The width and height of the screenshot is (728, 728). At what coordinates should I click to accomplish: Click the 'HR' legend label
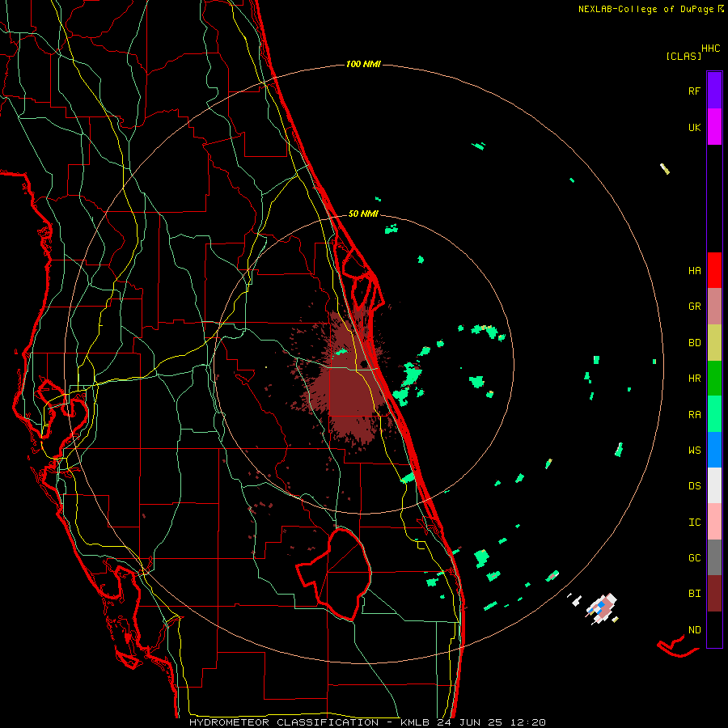(694, 379)
